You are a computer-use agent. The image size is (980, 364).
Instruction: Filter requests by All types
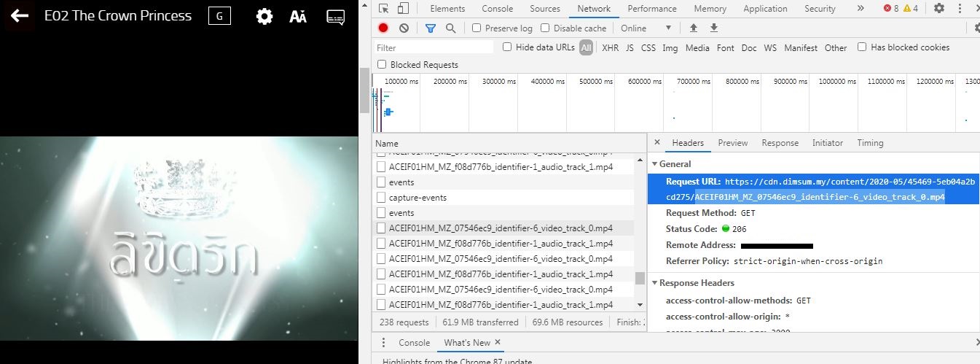(x=587, y=47)
